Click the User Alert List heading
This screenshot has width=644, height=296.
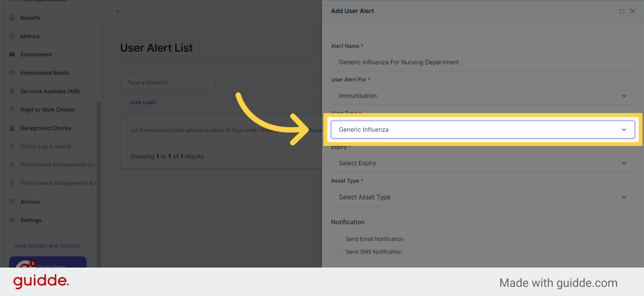(x=157, y=48)
